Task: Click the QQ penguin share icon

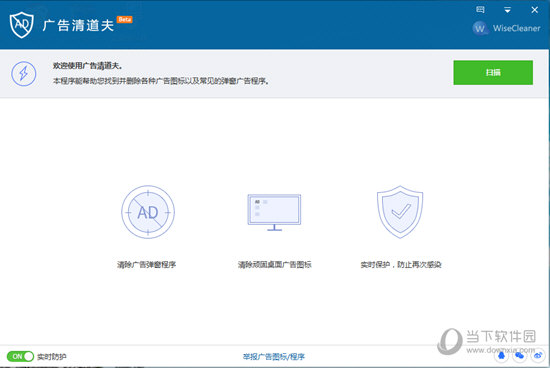Action: (502, 356)
